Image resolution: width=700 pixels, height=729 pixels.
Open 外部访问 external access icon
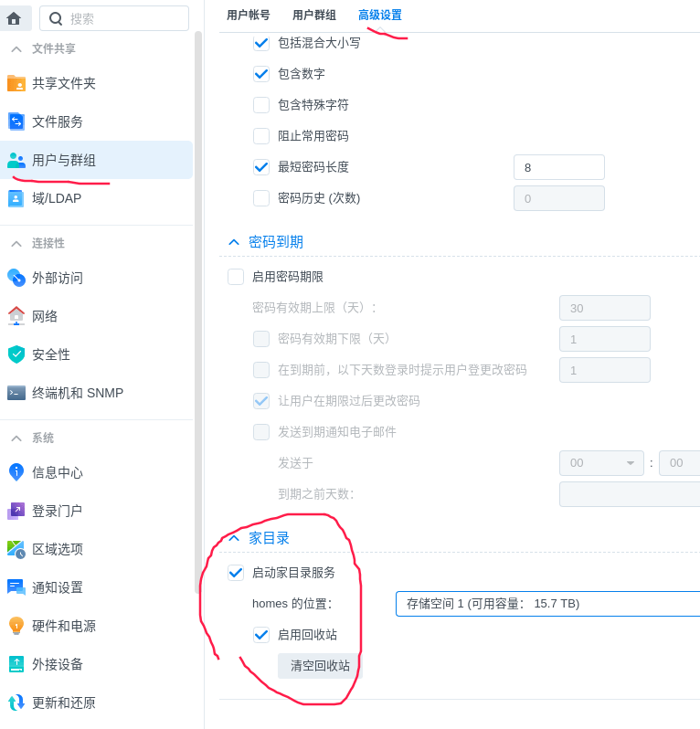(x=16, y=278)
